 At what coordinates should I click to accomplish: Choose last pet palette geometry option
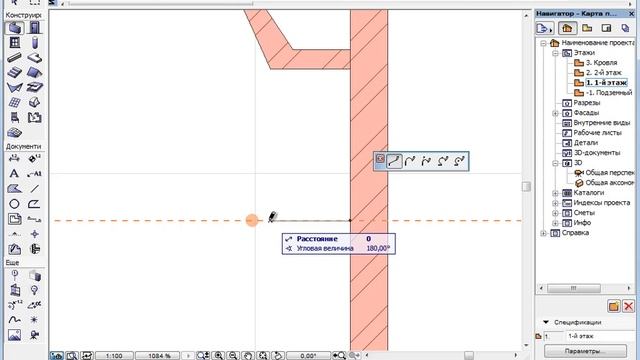tap(459, 161)
